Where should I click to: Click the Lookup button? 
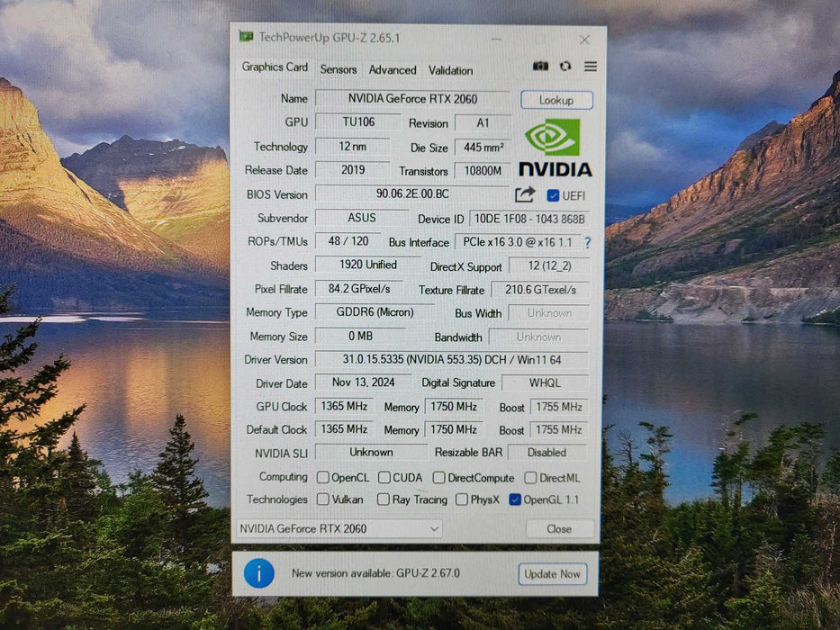[556, 100]
